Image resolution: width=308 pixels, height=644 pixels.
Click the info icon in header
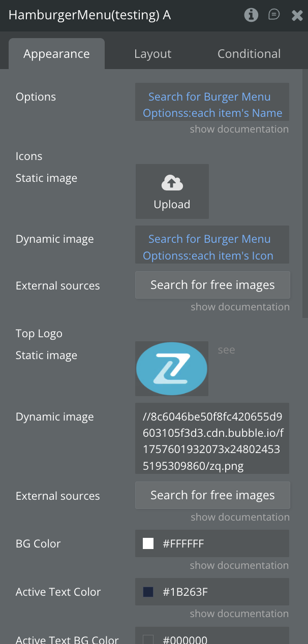click(251, 15)
